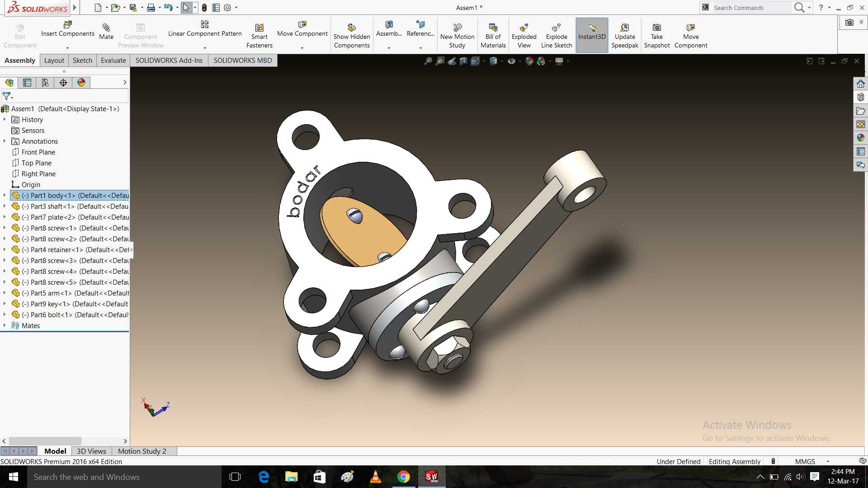Open SOLIDWORKS Add-Ins tab
The height and width of the screenshot is (488, 868).
pyautogui.click(x=169, y=61)
